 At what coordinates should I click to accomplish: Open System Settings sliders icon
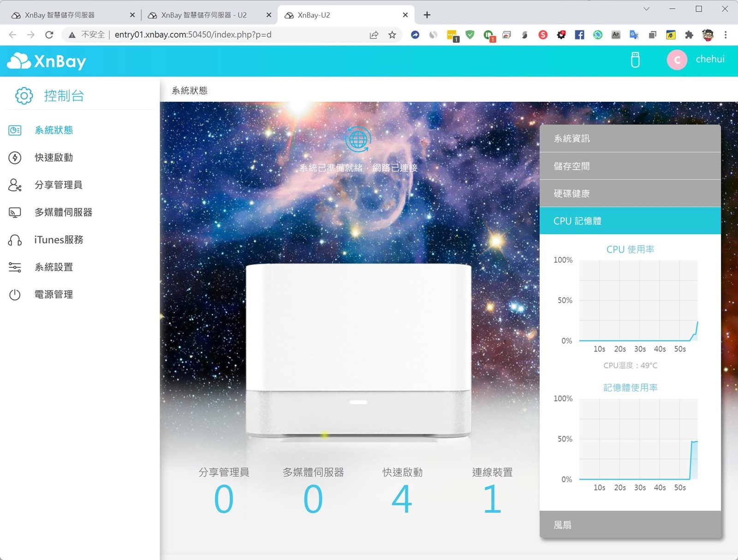(15, 267)
